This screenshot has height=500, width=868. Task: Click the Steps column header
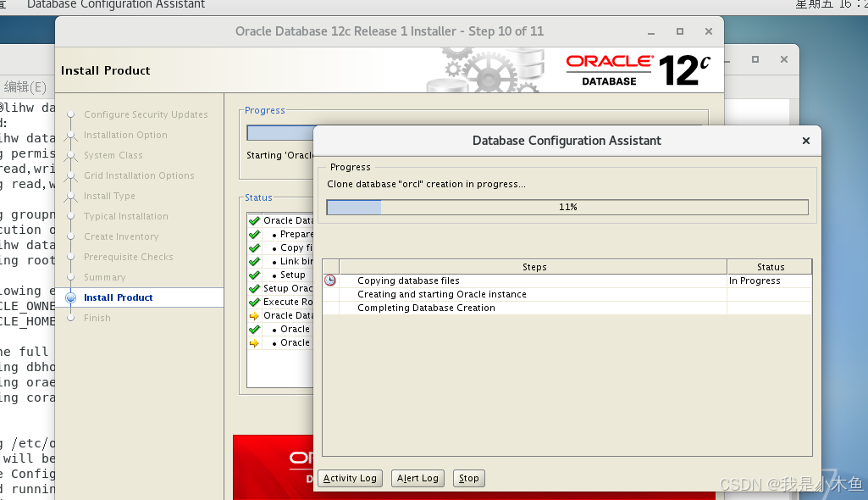[534, 267]
